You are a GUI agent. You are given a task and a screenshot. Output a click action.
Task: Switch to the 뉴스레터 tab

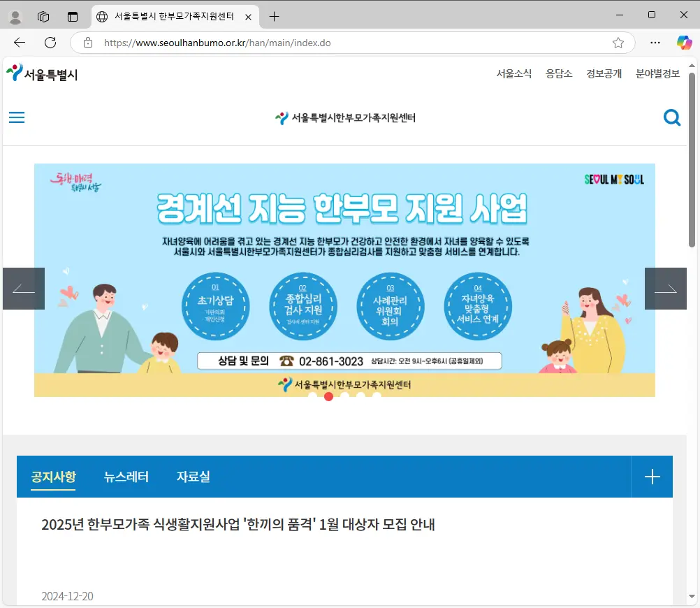[126, 477]
